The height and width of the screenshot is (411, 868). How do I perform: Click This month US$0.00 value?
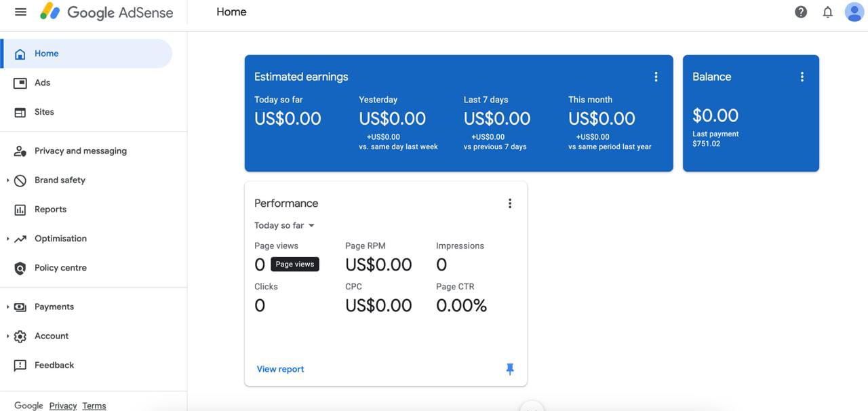pos(601,119)
